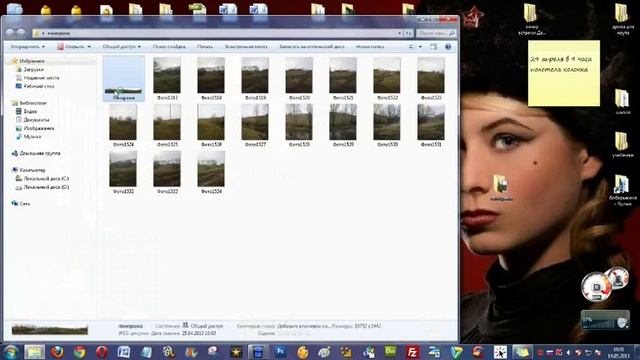Select the панорама folder on desktop
640x360 pixels.
click(x=501, y=188)
